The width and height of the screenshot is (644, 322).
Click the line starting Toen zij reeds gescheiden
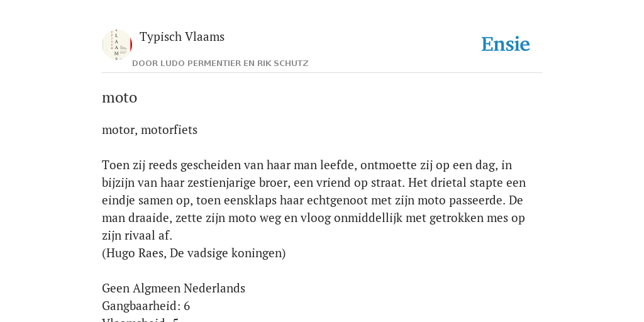(307, 165)
